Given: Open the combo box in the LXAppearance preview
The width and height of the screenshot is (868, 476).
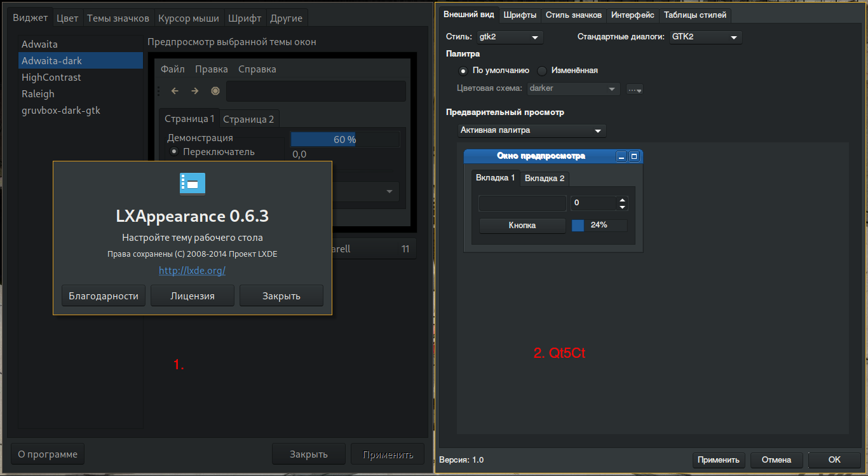Looking at the screenshot, I should pos(365,191).
